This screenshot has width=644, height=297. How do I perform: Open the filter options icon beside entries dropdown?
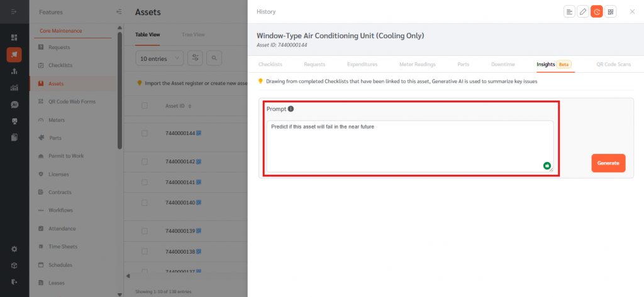196,58
